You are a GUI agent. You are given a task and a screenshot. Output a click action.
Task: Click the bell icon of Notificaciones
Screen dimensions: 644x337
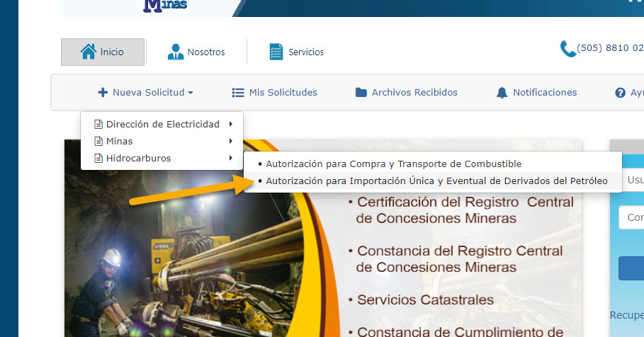click(x=502, y=93)
